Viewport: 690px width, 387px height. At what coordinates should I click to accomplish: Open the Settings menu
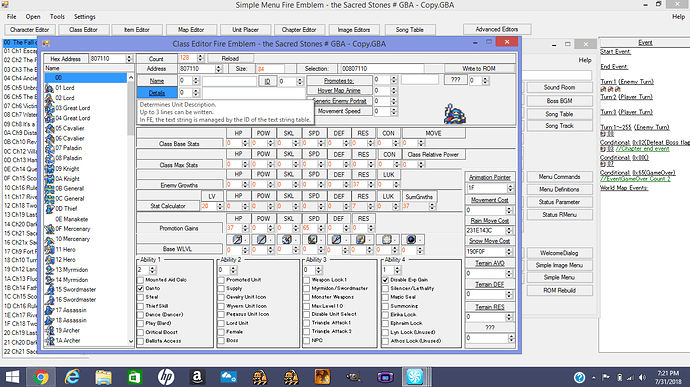84,17
